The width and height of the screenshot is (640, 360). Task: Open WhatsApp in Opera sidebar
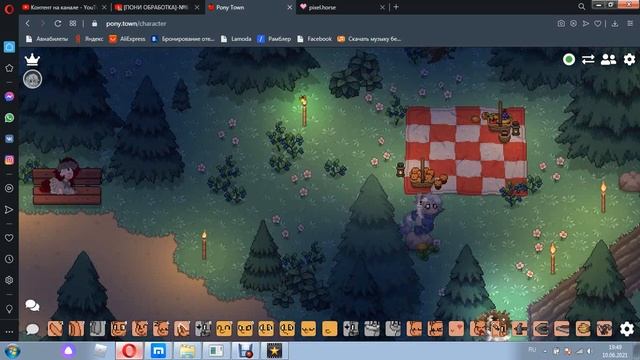click(x=9, y=118)
